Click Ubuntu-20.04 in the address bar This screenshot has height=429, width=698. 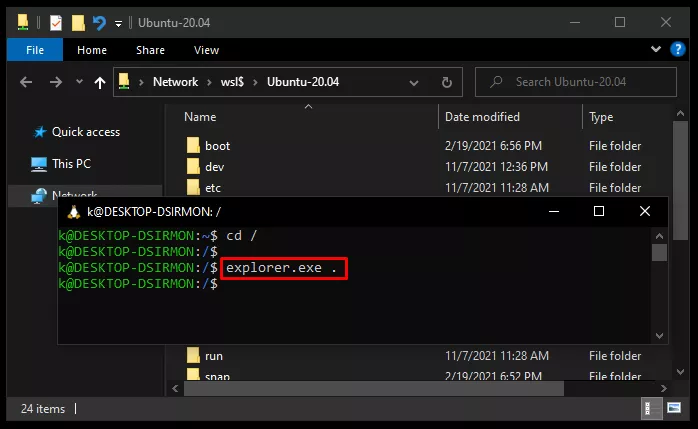point(303,82)
